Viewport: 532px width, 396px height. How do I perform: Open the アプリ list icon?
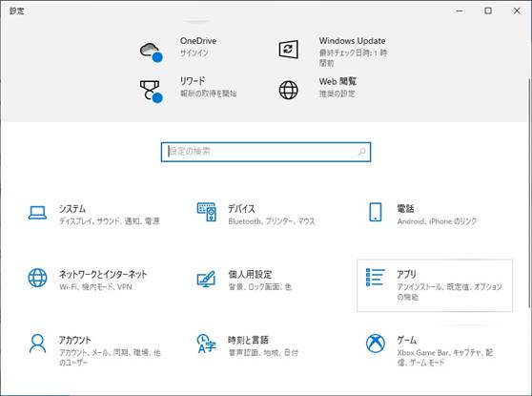click(376, 277)
